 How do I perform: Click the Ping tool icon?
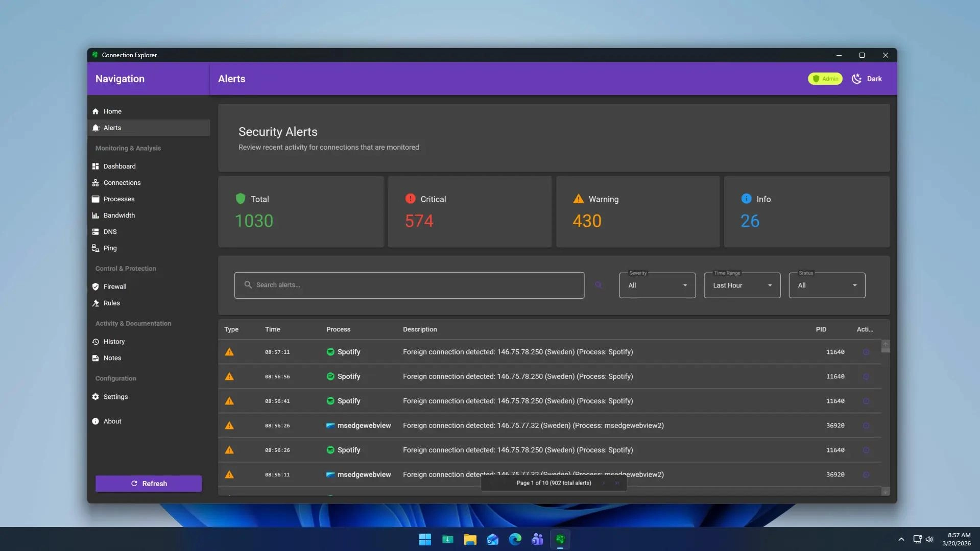coord(95,248)
